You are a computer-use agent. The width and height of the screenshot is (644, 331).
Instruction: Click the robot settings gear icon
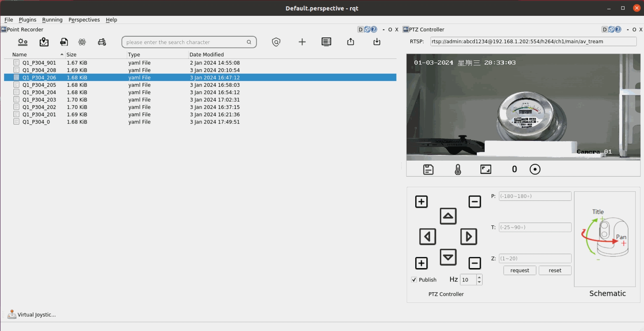(x=23, y=42)
